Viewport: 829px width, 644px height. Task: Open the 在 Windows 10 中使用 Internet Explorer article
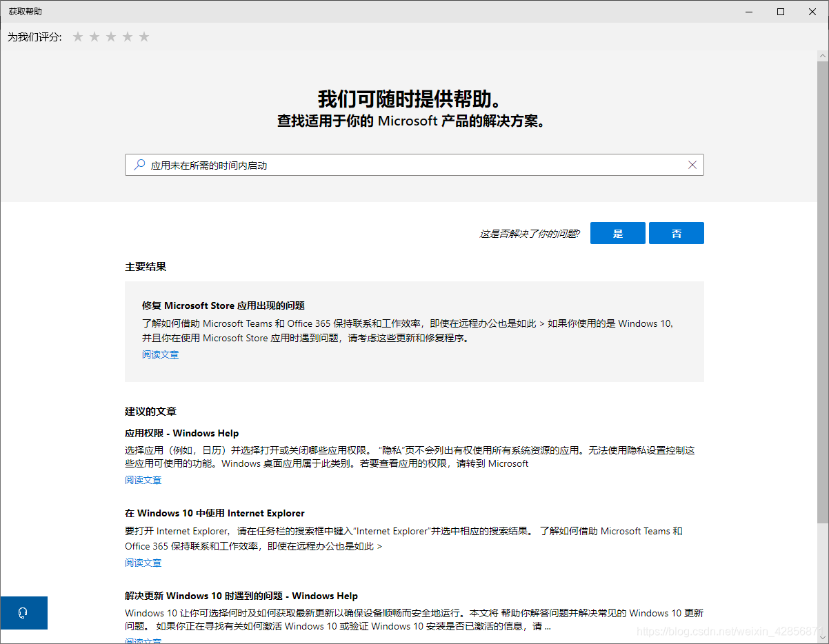214,513
